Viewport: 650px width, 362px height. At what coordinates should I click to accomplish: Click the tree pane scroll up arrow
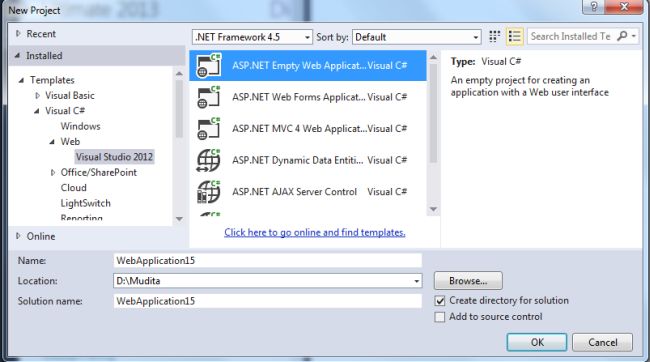click(x=179, y=74)
